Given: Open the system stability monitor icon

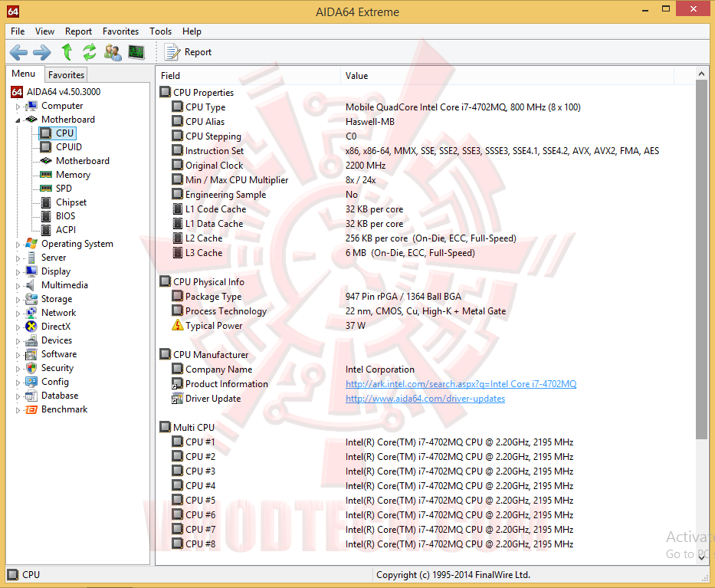Looking at the screenshot, I should [x=136, y=52].
